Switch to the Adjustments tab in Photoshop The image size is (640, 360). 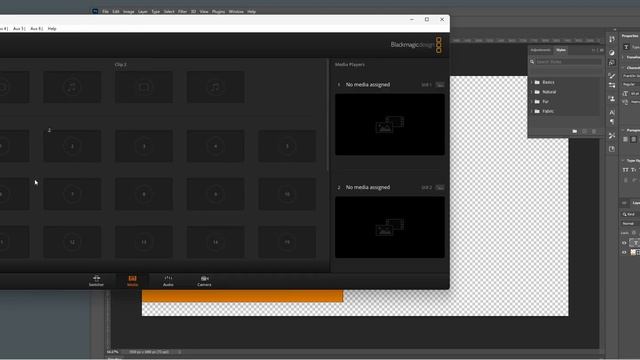coord(540,50)
